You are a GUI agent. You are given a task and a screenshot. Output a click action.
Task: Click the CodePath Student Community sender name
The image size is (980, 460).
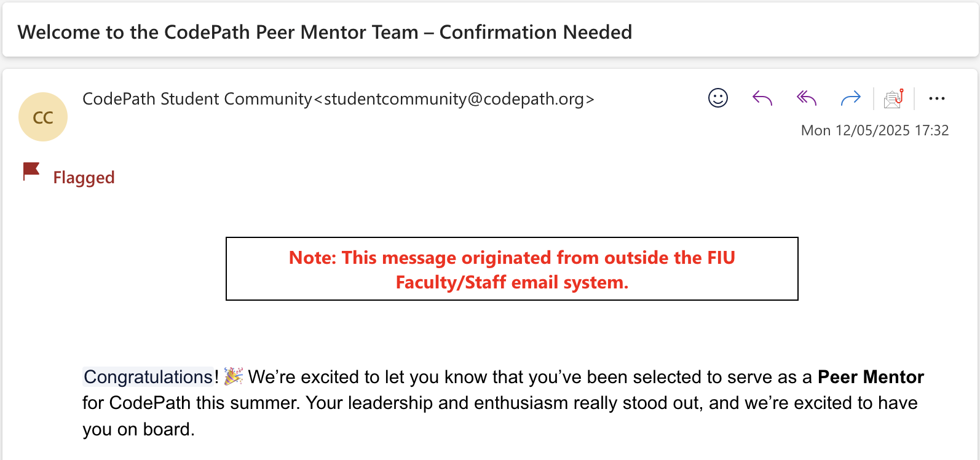(x=197, y=99)
